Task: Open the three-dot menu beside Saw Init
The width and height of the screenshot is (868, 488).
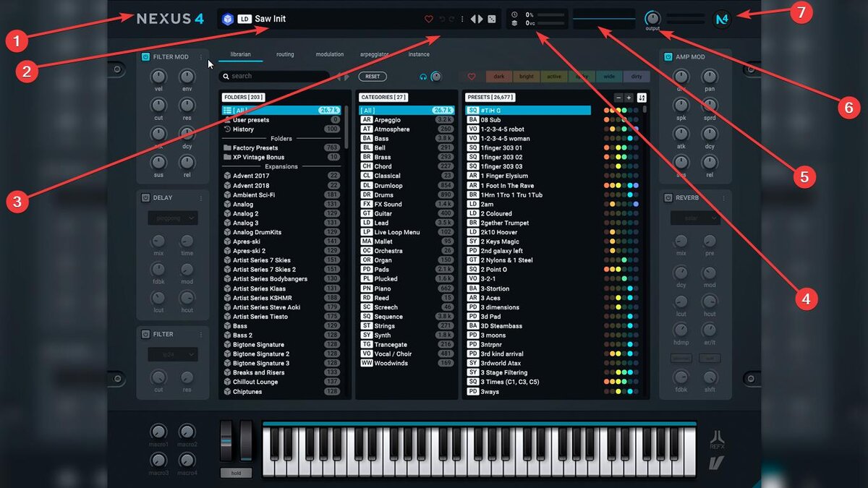Action: (x=462, y=19)
